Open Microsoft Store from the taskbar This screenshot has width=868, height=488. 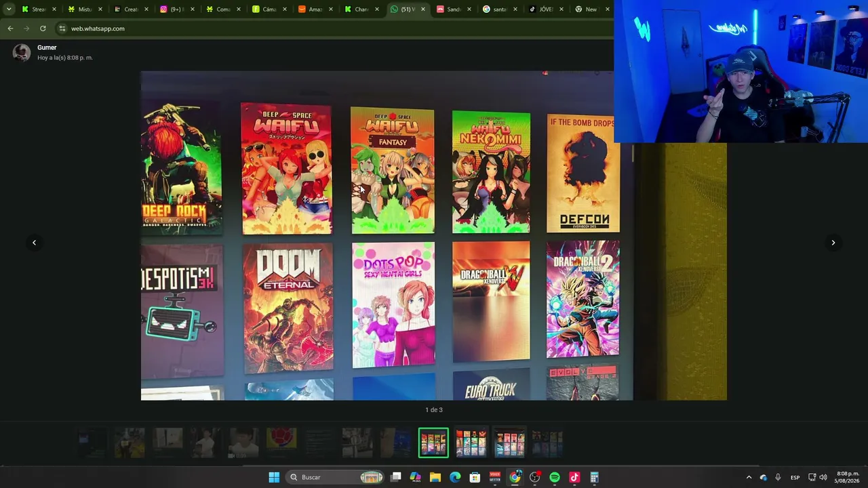475,477
